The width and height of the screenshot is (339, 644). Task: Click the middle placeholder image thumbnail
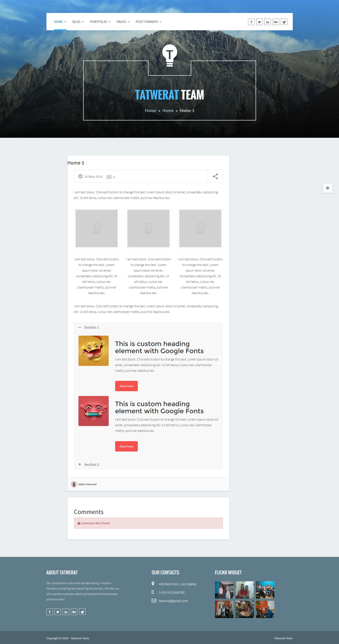tap(148, 229)
